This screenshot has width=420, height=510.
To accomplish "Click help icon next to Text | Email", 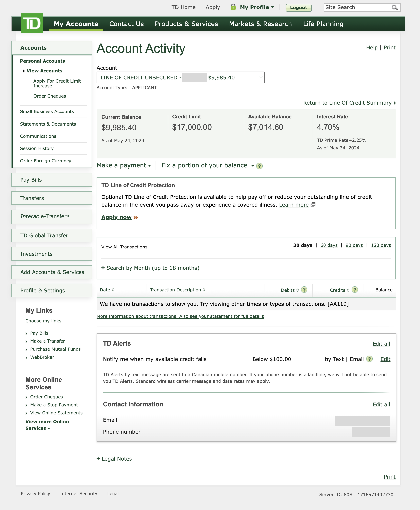I will 369,359.
